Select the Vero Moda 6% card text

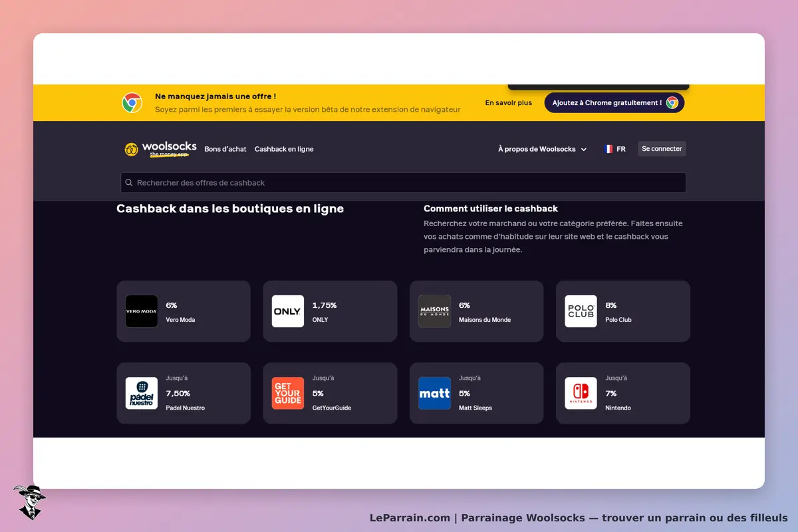tap(180, 312)
